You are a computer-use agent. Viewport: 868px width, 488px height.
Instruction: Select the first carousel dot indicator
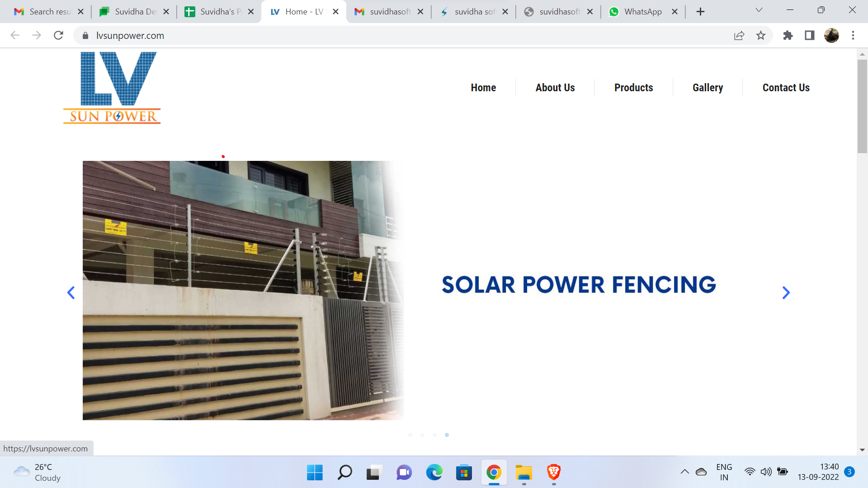[x=410, y=435]
